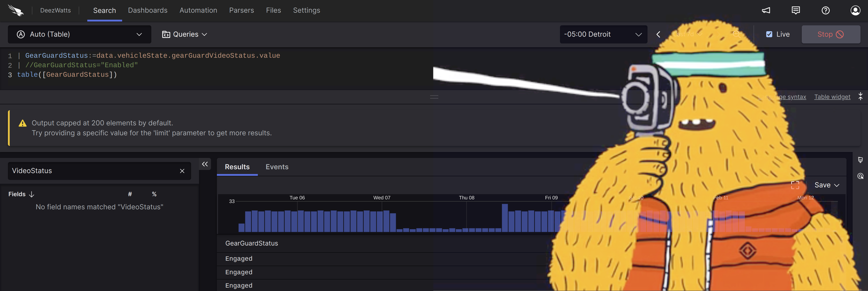Collapse the fields panel with double chevron
This screenshot has width=868, height=291.
(x=205, y=164)
